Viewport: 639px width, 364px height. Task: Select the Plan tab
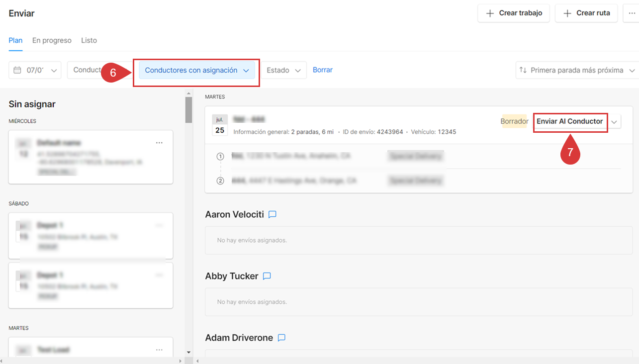[x=15, y=40]
